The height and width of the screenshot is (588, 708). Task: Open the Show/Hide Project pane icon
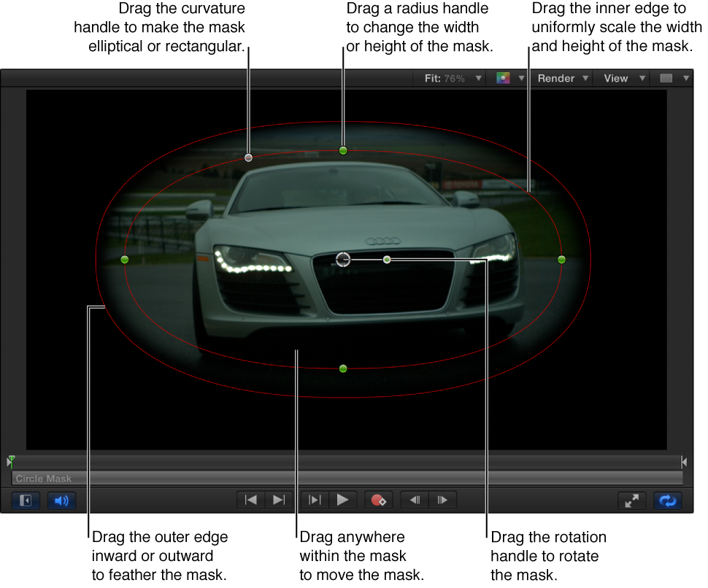[x=24, y=501]
